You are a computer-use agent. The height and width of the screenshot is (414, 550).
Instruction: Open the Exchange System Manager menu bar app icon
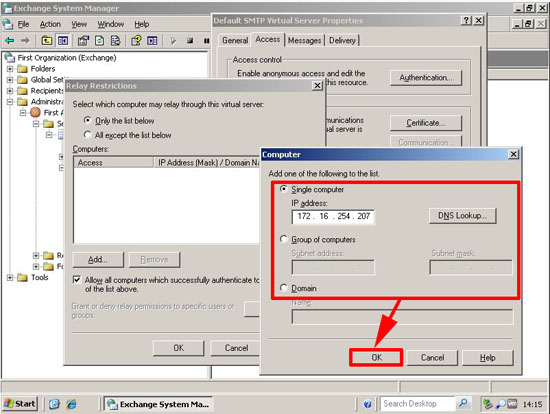tap(8, 24)
